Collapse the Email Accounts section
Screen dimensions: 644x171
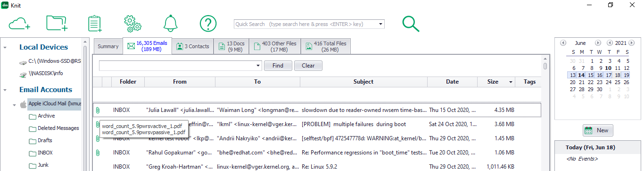point(5,90)
